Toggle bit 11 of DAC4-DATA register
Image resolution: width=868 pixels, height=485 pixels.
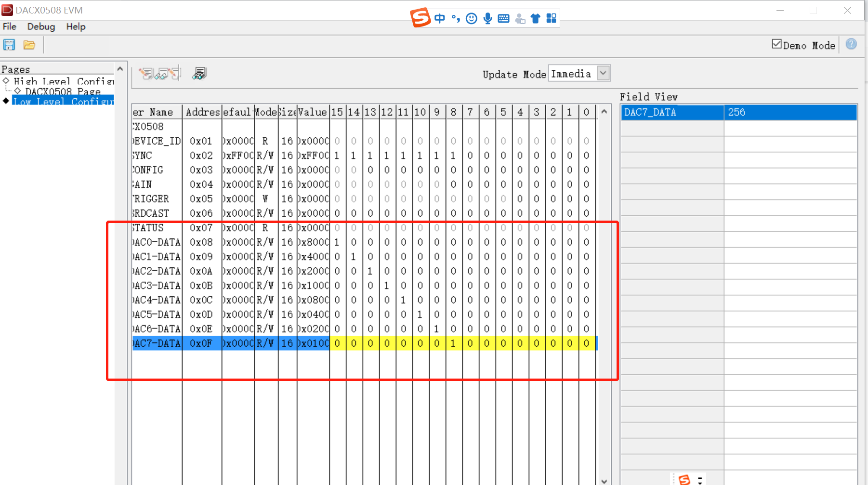403,300
